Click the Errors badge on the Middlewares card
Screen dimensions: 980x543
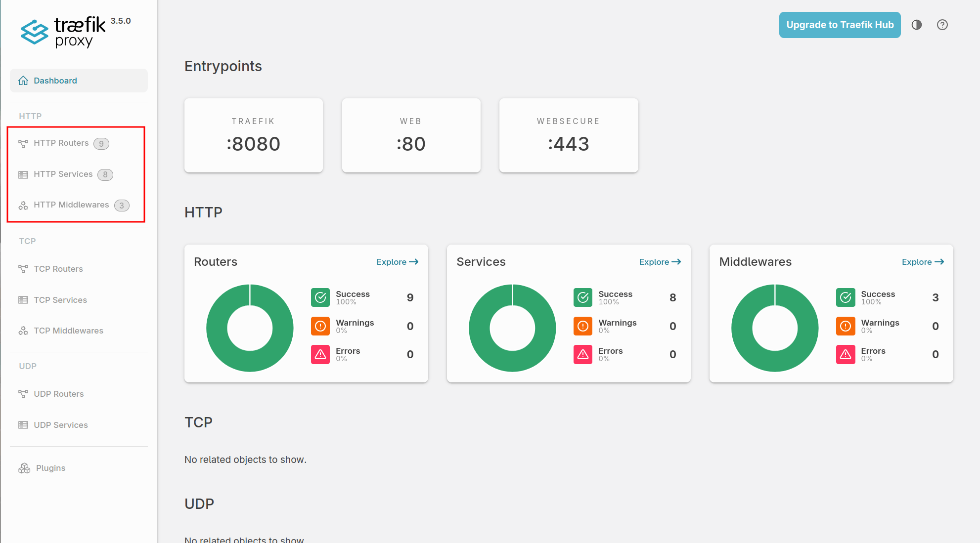pos(846,354)
